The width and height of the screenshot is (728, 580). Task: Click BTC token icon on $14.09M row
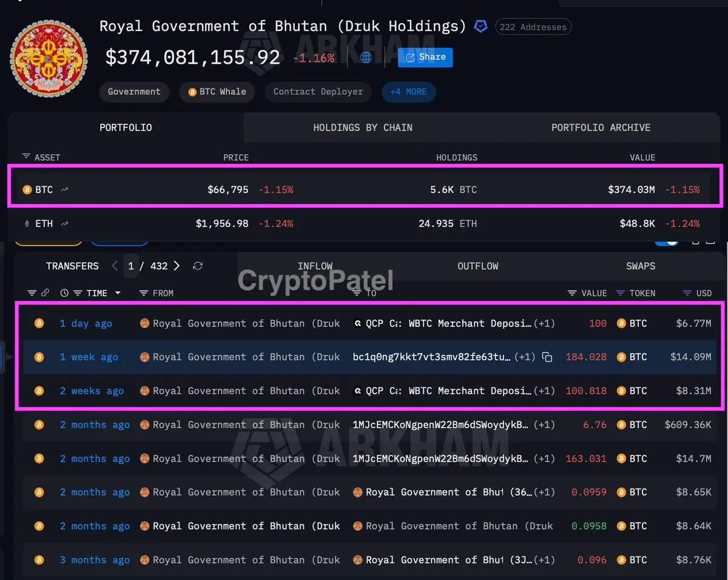(x=621, y=357)
